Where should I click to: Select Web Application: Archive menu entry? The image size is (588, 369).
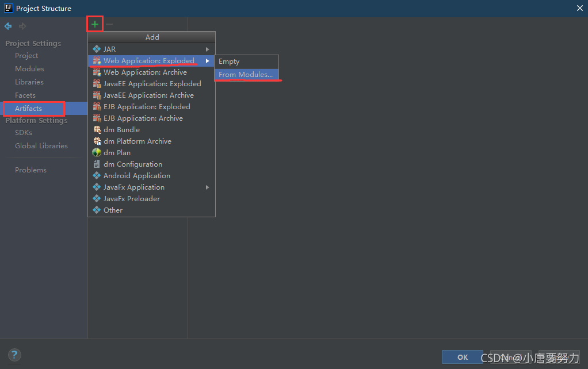coord(151,72)
